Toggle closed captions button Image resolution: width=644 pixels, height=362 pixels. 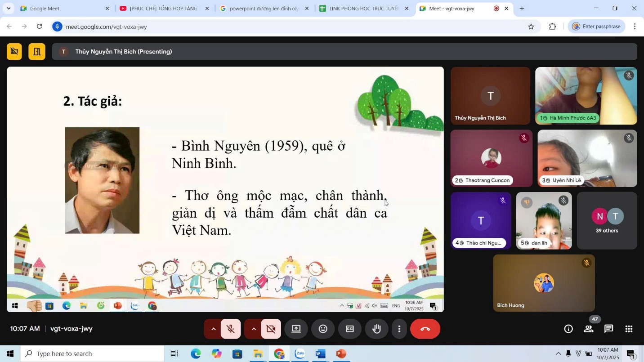tap(349, 329)
